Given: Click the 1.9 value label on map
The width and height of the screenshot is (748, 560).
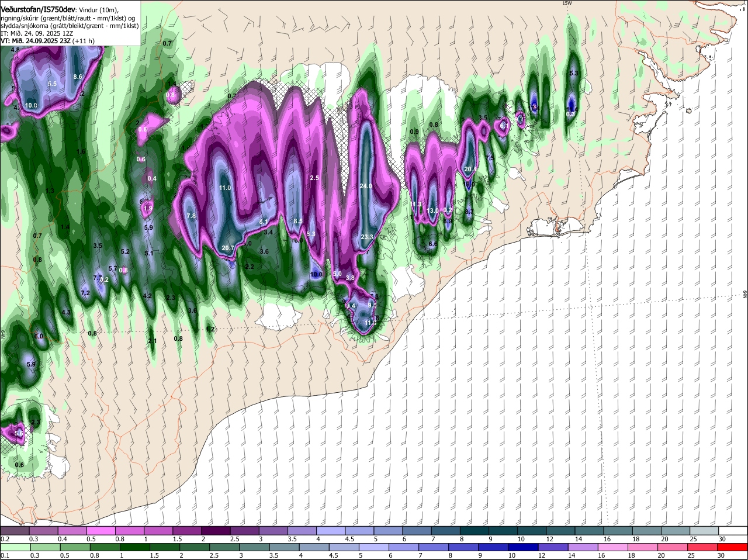Looking at the screenshot, I should pyautogui.click(x=148, y=208).
